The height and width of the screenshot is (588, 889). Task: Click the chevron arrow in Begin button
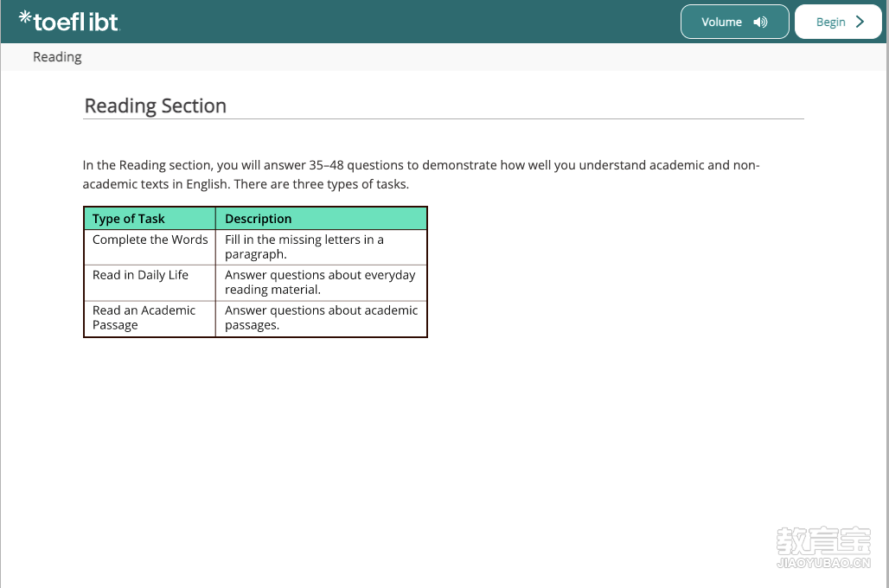pyautogui.click(x=860, y=22)
